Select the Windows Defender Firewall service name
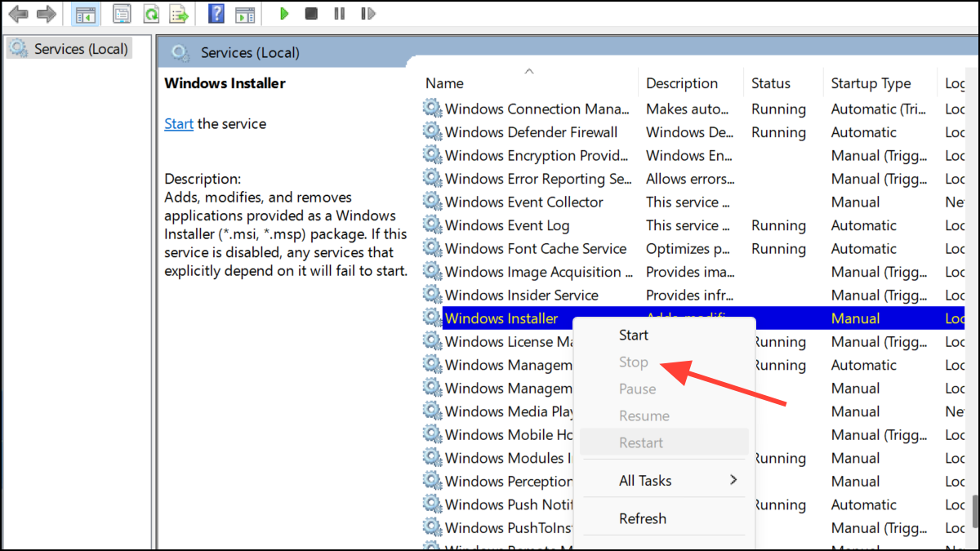 coord(531,132)
